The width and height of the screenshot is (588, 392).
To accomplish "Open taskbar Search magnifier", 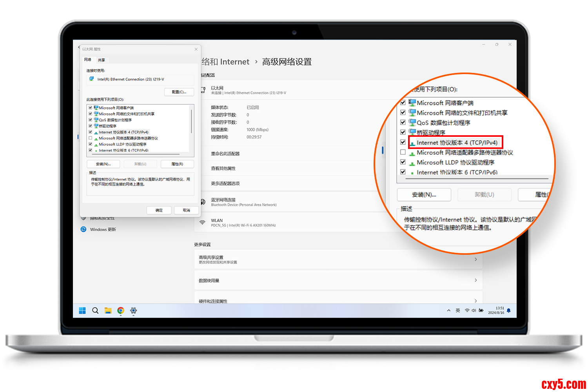I will pos(95,310).
